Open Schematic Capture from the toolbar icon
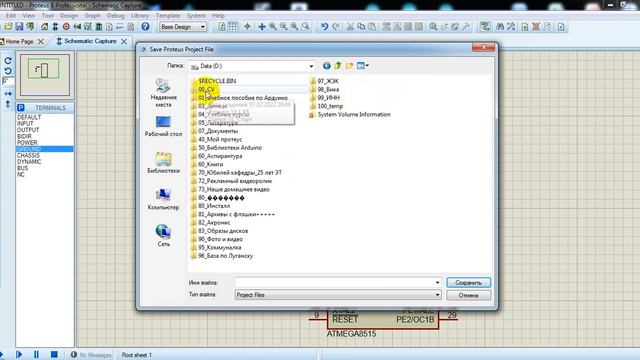 tap(55, 27)
